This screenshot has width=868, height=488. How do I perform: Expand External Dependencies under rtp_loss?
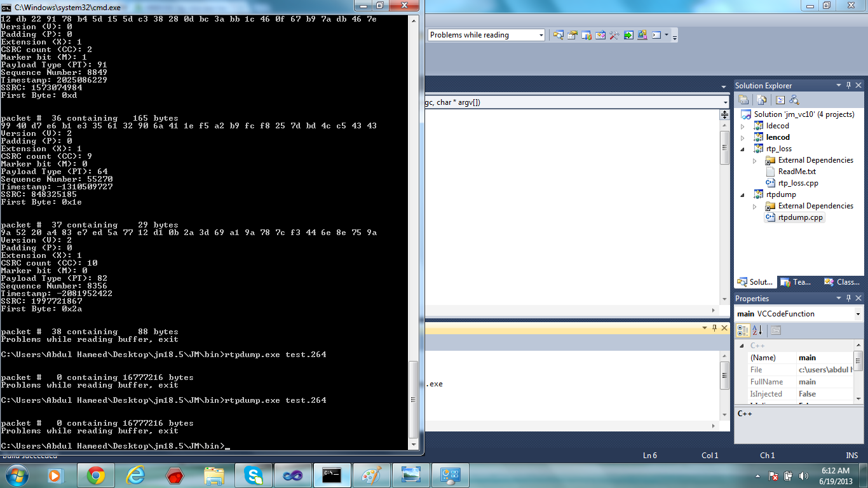click(755, 160)
